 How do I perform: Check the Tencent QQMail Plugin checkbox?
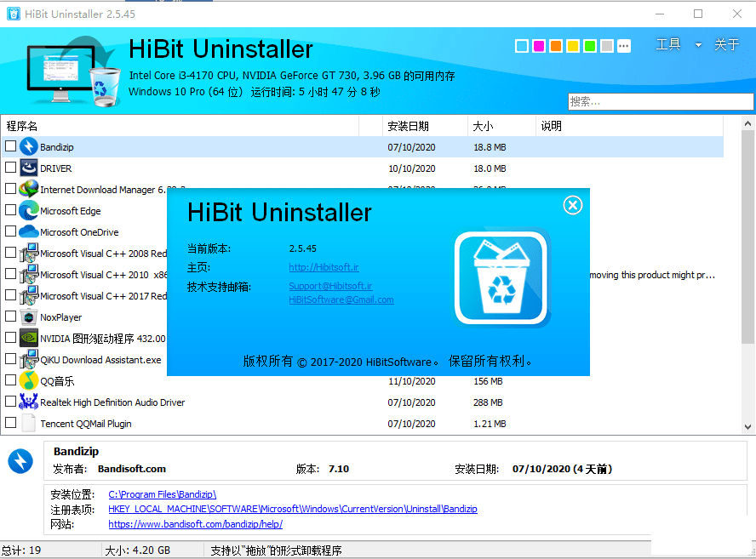[10, 422]
